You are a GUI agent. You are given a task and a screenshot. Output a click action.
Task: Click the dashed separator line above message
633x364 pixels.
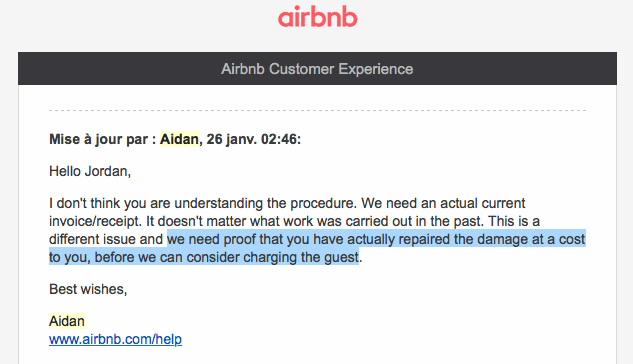[x=317, y=110]
